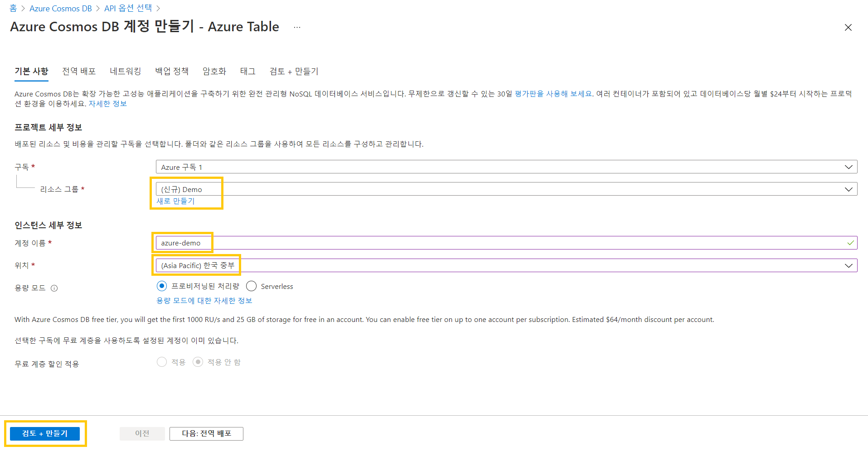Click the 리소스 그룹 field label
This screenshot has width=868, height=456.
59,189
